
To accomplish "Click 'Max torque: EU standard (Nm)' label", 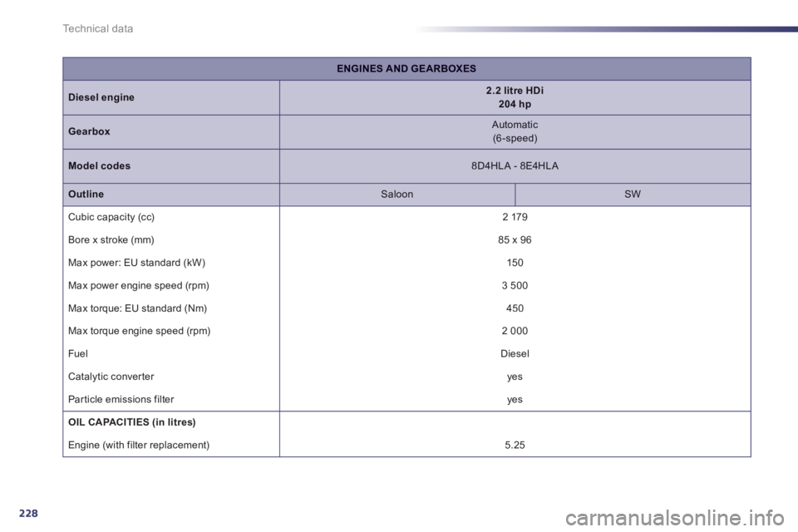I will pyautogui.click(x=137, y=308).
